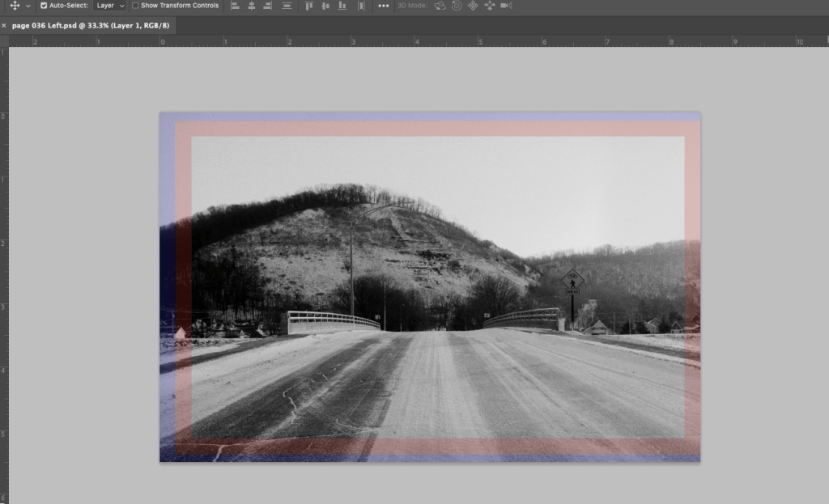This screenshot has height=504, width=829.
Task: Align bottom edges of layers
Action: tap(342, 6)
